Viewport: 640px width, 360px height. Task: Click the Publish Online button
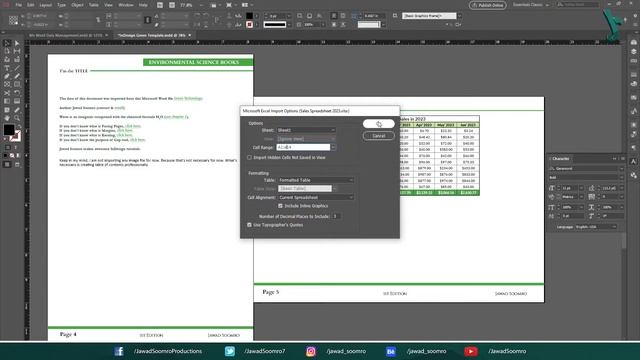[x=488, y=5]
